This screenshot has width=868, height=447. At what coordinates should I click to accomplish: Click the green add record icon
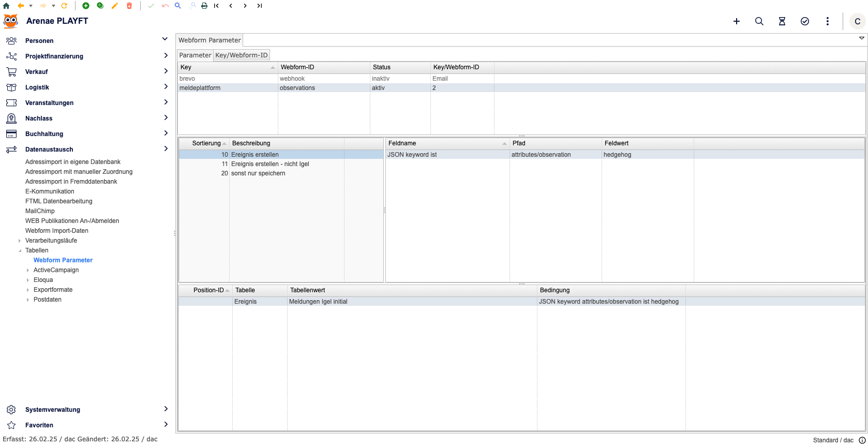86,6
